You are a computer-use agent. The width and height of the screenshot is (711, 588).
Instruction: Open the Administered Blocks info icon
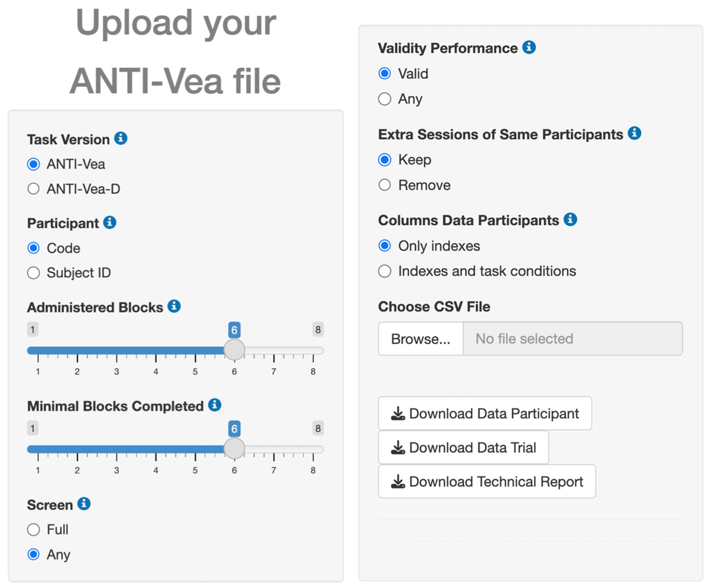[x=174, y=306]
